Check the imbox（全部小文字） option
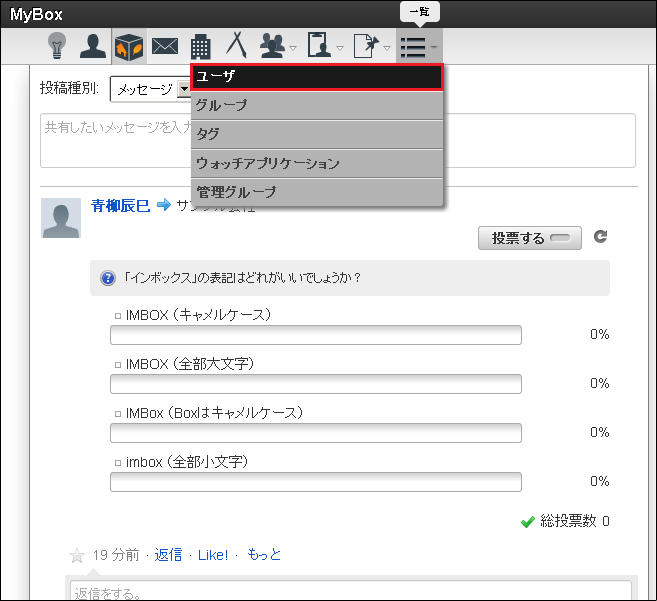The width and height of the screenshot is (657, 601). tap(118, 463)
